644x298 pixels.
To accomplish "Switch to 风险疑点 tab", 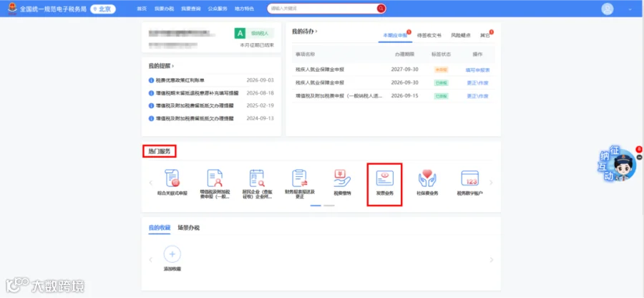I will [461, 36].
